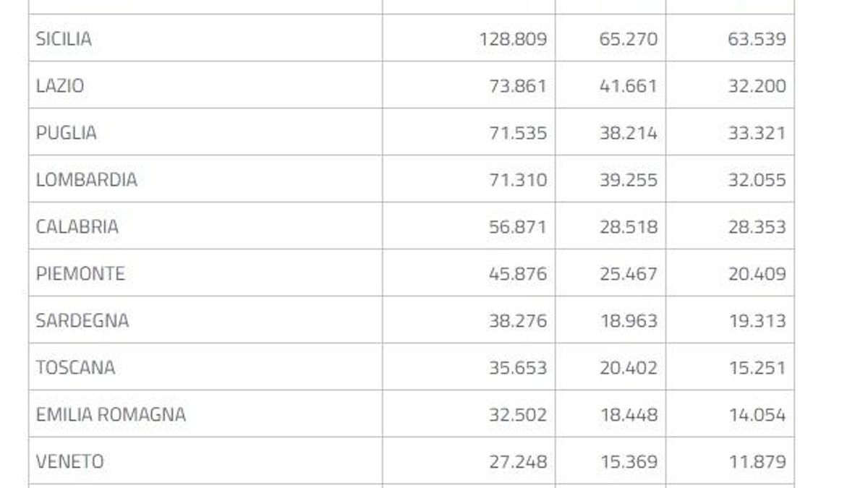Click Lombardia total 71.310
The image size is (868, 488).
(518, 180)
